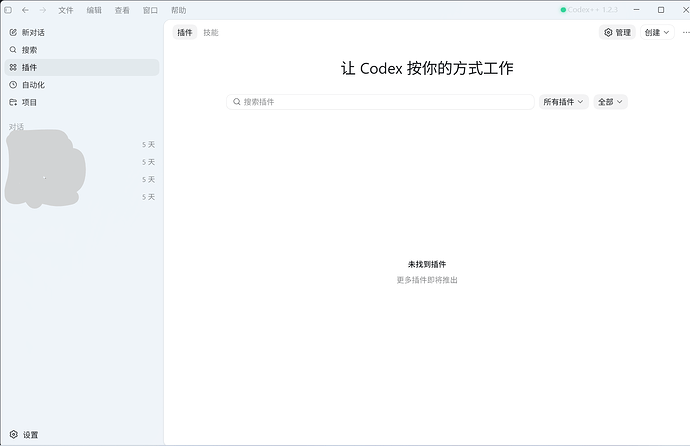Click the 项目 folder icon

click(13, 102)
